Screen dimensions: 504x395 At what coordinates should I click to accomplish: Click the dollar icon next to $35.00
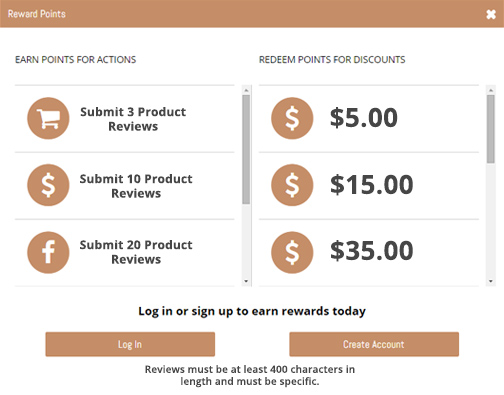292,252
